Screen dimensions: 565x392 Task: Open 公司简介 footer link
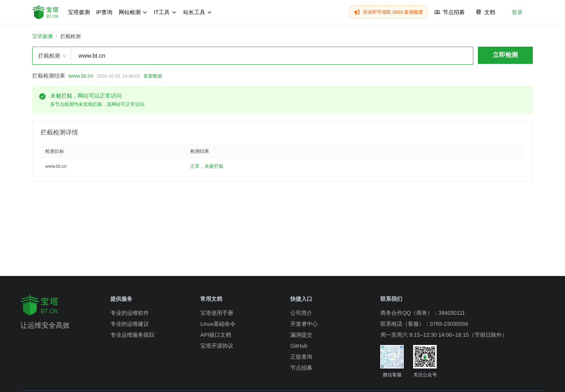tap(301, 313)
